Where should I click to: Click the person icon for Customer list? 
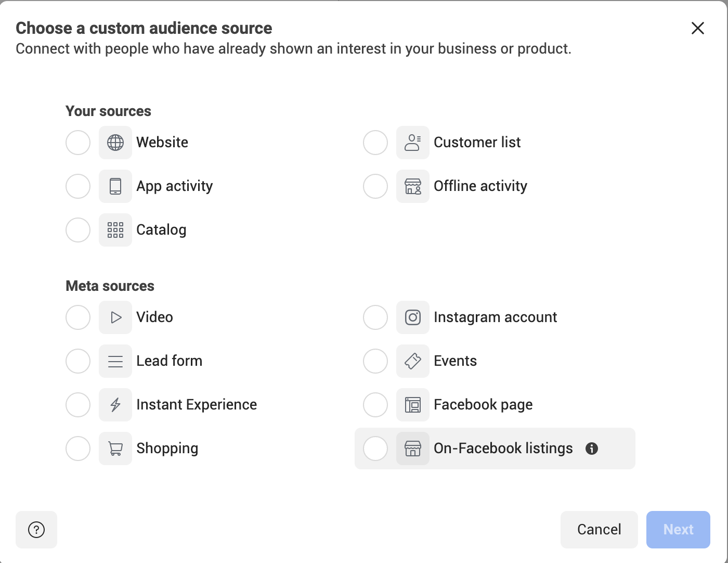coord(413,143)
